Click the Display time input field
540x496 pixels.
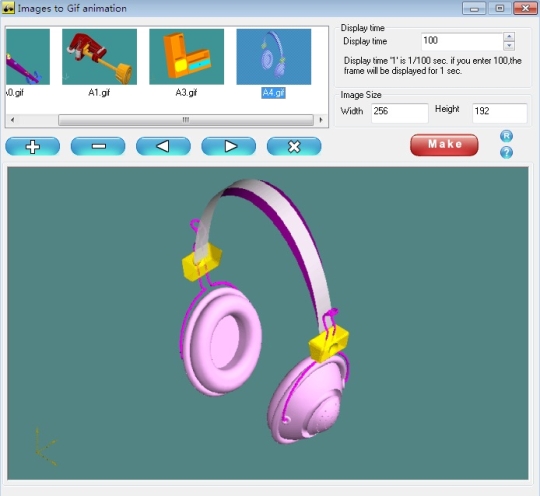[x=462, y=41]
